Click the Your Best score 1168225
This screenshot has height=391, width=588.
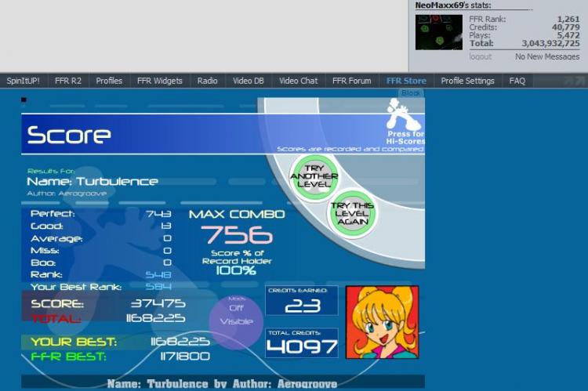tap(180, 342)
